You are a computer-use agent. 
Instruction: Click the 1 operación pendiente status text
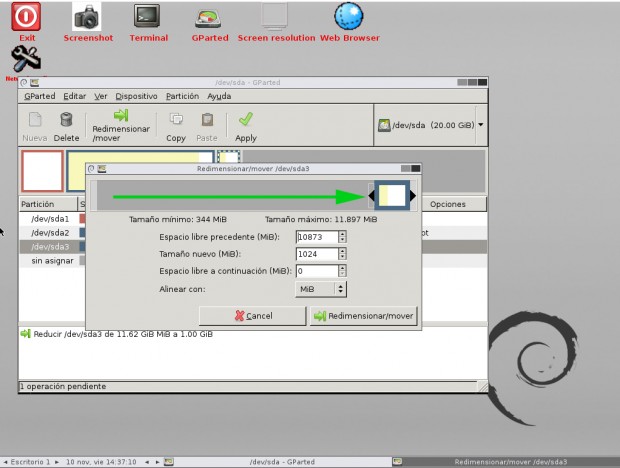pos(63,386)
